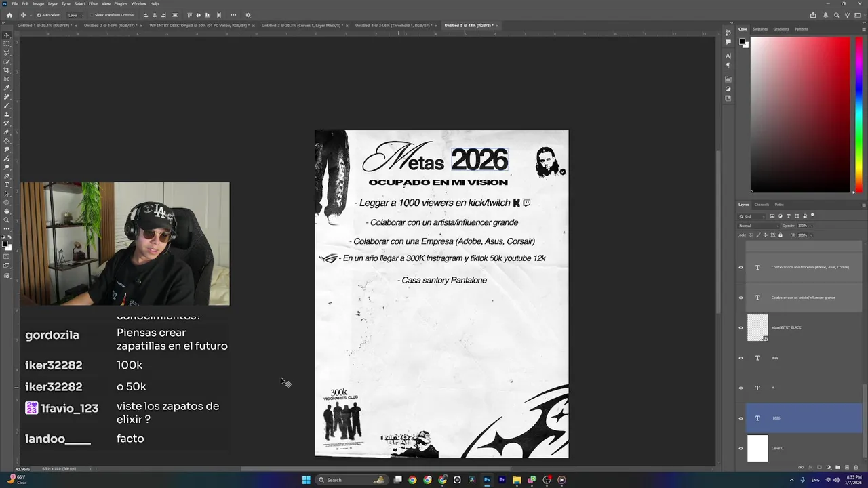868x488 pixels.
Task: Select the Frame tool
Action: 7,79
